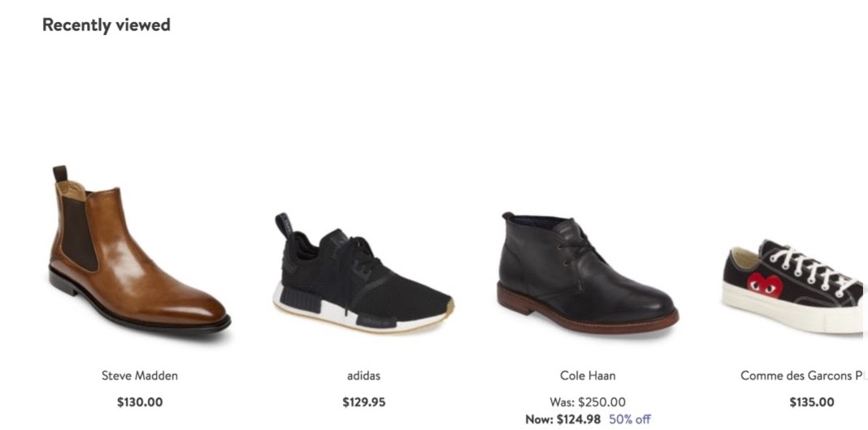The height and width of the screenshot is (430, 868).
Task: Open the black Cole Haan chukka boot image
Action: 588,273
